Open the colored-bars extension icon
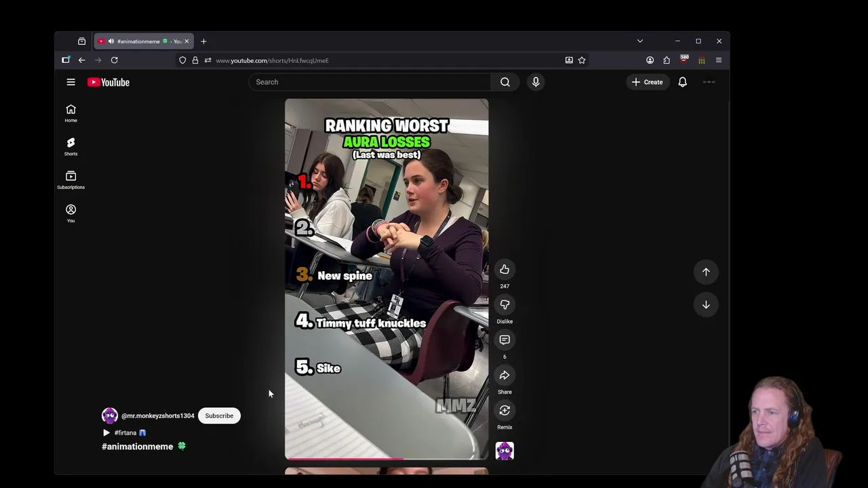The width and height of the screenshot is (868, 488). pos(701,60)
